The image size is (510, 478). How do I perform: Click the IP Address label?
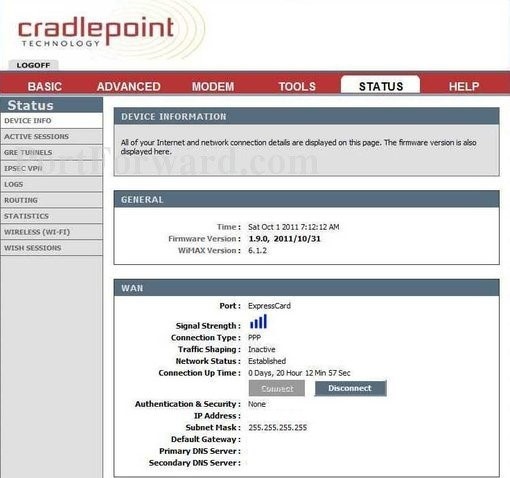point(217,416)
